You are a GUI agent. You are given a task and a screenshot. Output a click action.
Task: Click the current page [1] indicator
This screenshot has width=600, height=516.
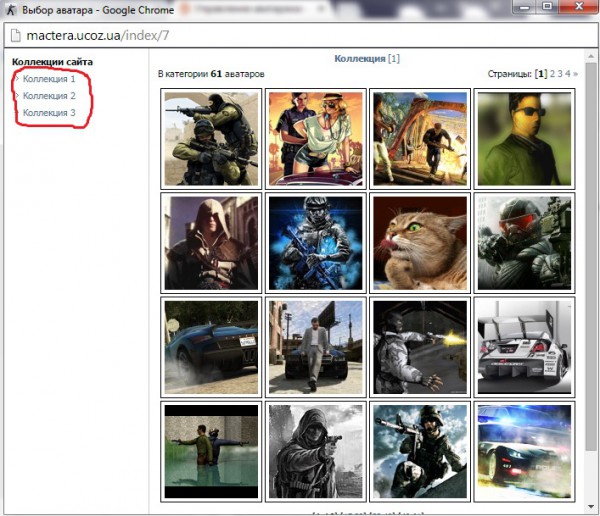(x=541, y=73)
